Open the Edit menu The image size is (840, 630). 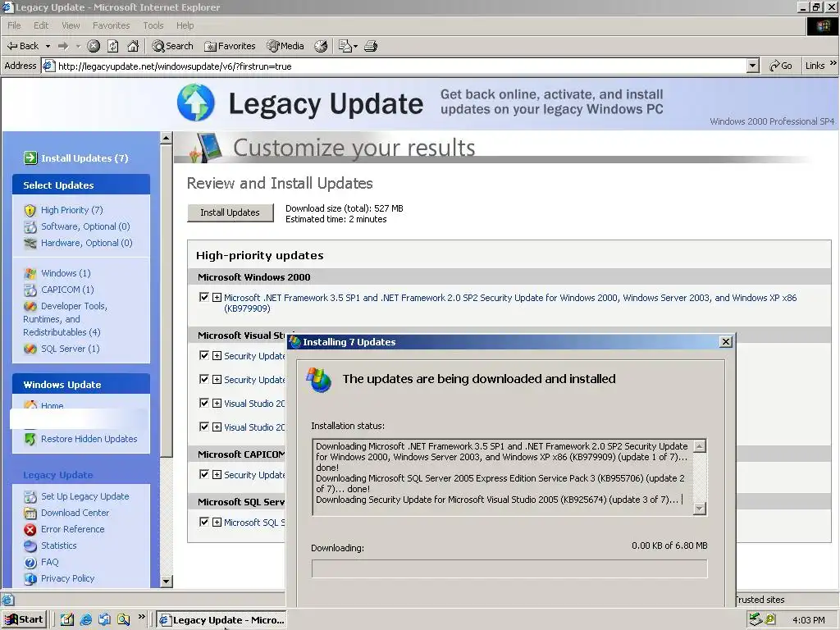click(x=41, y=25)
